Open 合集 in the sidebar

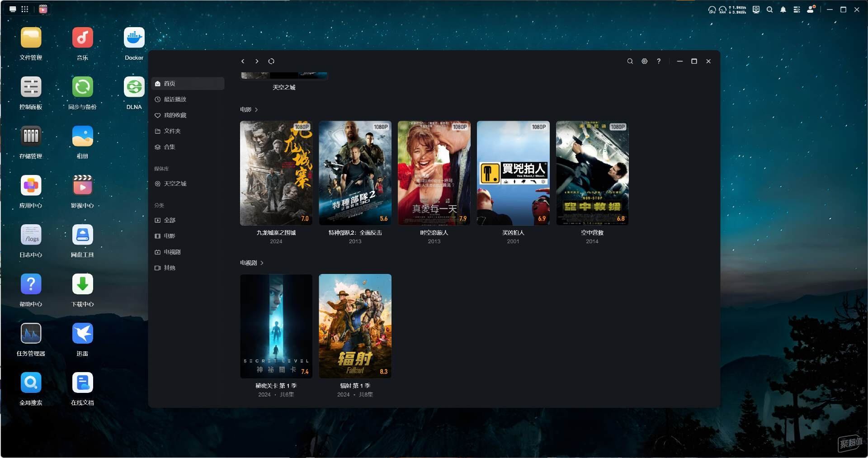click(188, 147)
